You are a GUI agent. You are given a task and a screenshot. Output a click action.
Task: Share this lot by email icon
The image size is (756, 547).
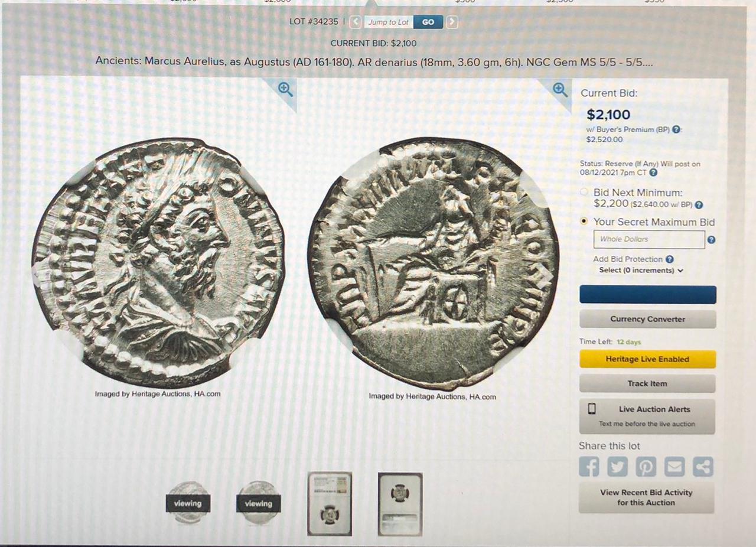tap(674, 467)
